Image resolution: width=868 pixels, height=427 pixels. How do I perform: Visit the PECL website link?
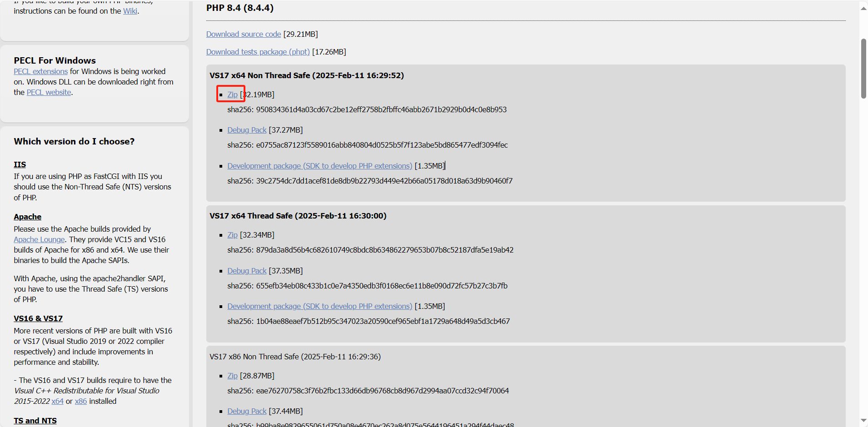(49, 92)
